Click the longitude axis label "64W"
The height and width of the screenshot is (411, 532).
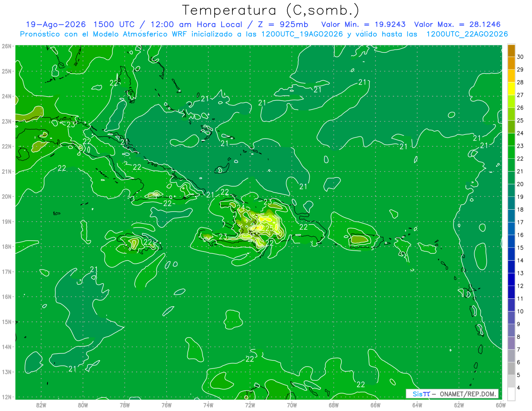click(x=417, y=405)
